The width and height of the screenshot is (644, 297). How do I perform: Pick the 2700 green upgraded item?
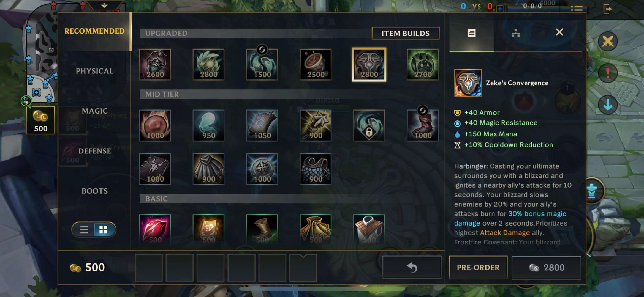pyautogui.click(x=423, y=65)
